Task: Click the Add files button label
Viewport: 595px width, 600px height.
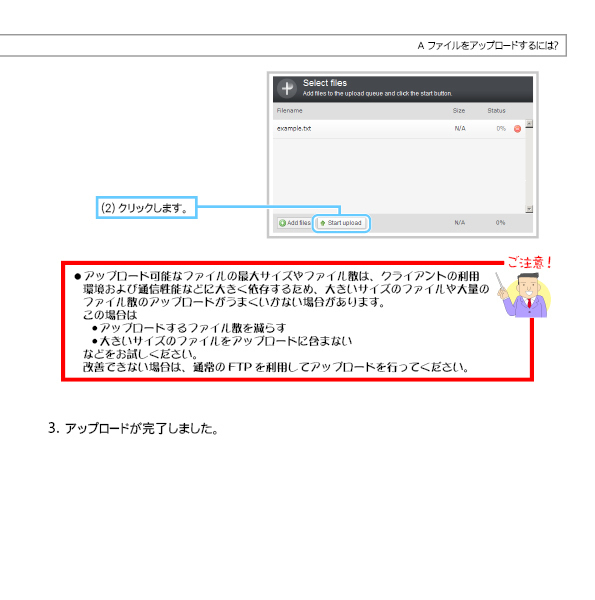Action: pos(299,223)
